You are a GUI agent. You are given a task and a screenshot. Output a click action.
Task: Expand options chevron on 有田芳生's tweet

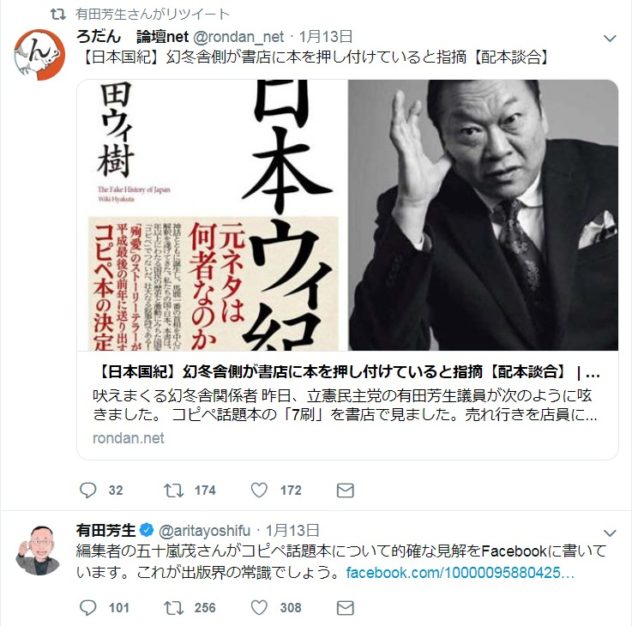click(x=610, y=533)
